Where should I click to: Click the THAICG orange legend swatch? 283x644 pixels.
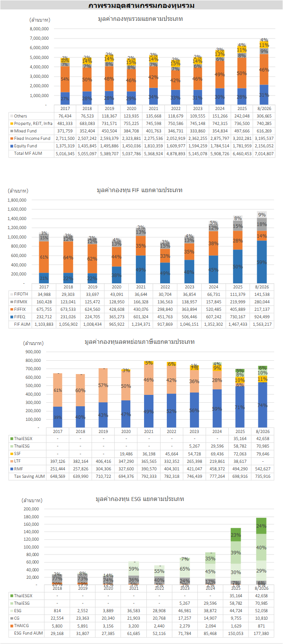[x=11, y=626]
